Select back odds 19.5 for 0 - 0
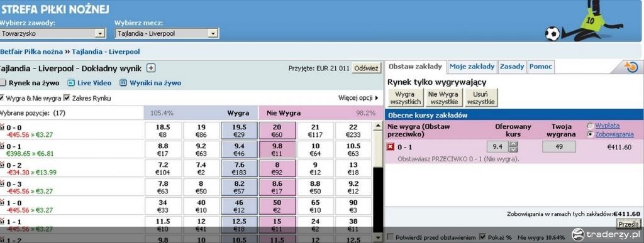 (x=239, y=131)
